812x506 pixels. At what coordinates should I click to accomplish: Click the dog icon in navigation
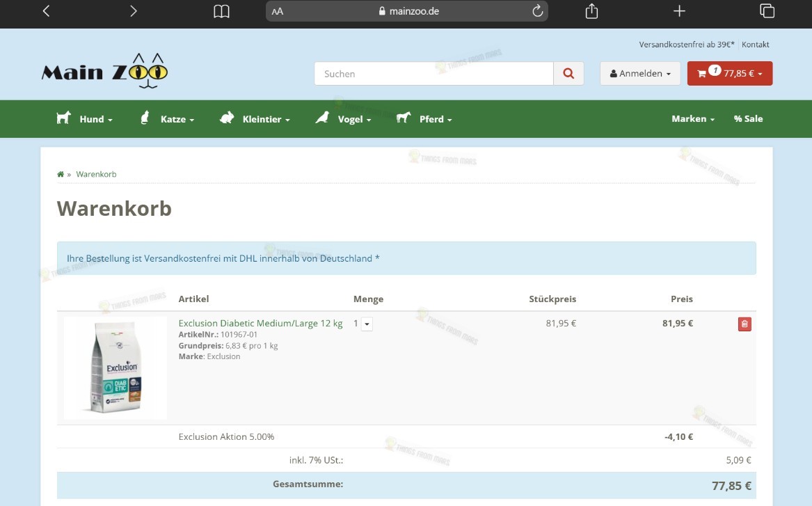tap(64, 118)
